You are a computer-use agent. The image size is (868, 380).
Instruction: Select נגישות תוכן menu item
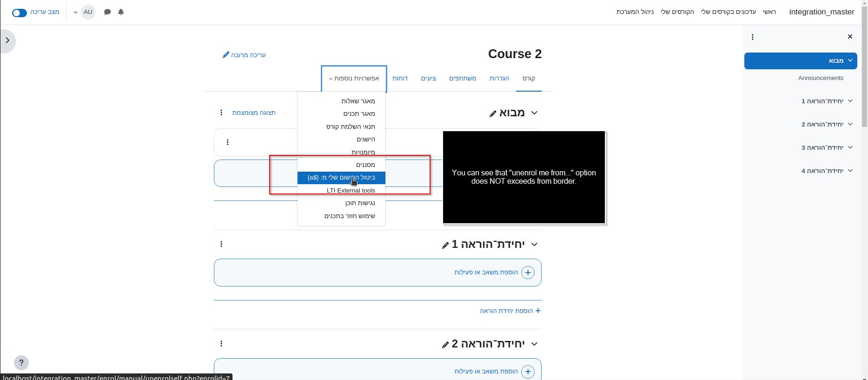(x=341, y=203)
